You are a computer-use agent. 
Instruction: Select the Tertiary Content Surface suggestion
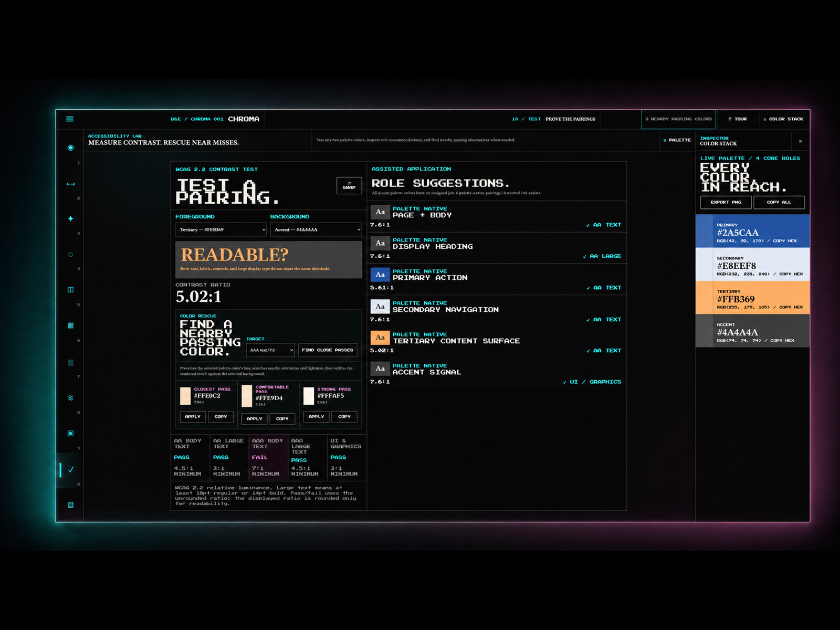497,342
